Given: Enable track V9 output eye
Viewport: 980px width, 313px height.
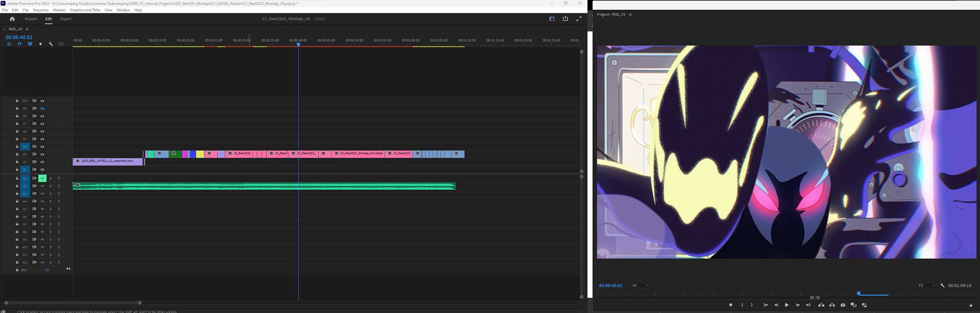Looking at the screenshot, I should coord(42,109).
